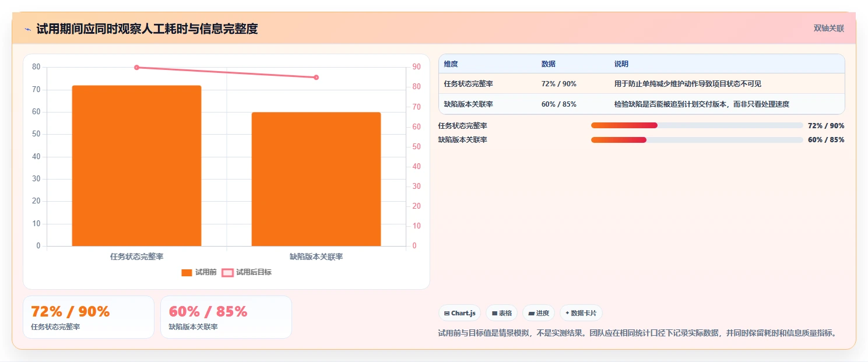The image size is (868, 362).
Task: Select the Chart.js tag chip
Action: [460, 313]
